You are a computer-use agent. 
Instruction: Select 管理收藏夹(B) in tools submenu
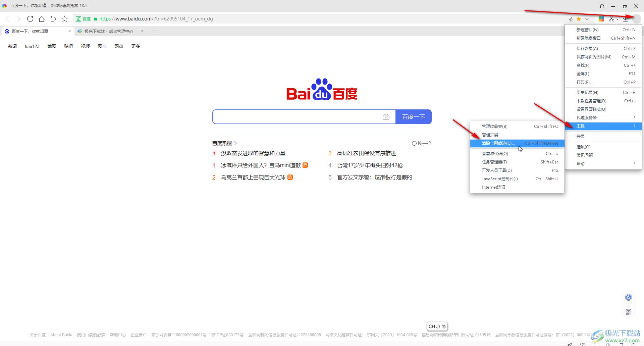517,126
